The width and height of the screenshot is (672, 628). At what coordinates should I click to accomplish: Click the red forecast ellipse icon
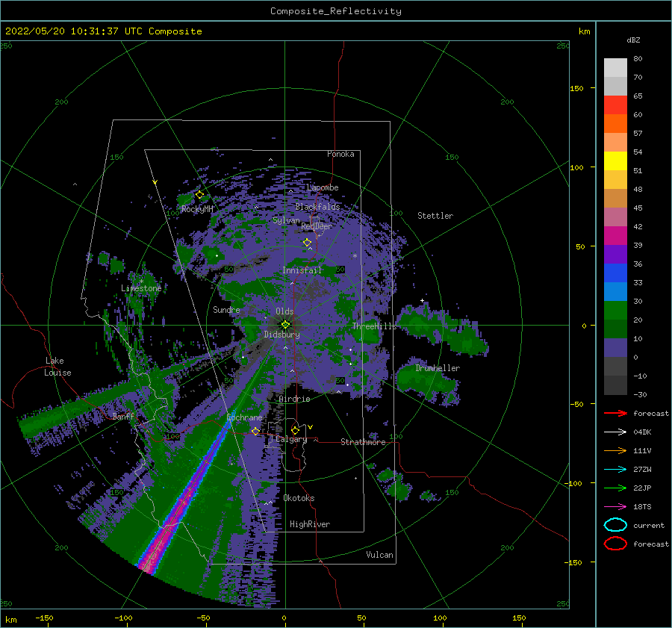point(615,544)
